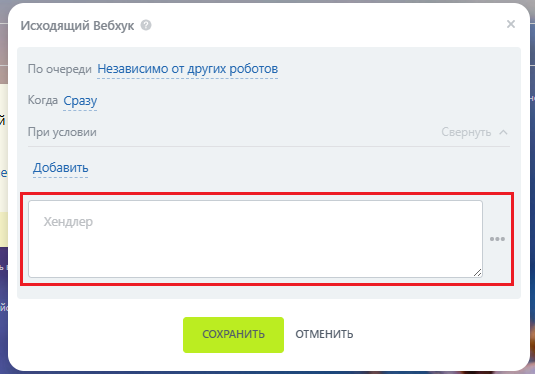Click the Когда label

pos(43,100)
